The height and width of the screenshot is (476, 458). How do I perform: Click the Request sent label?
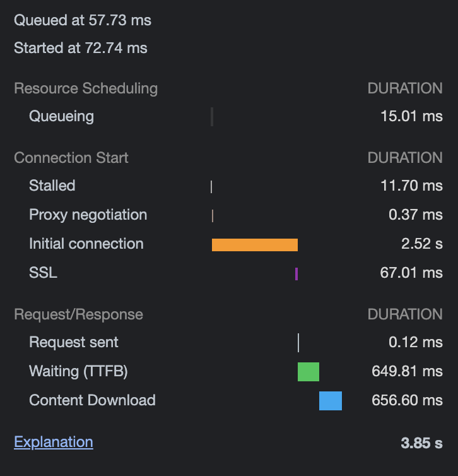point(74,342)
